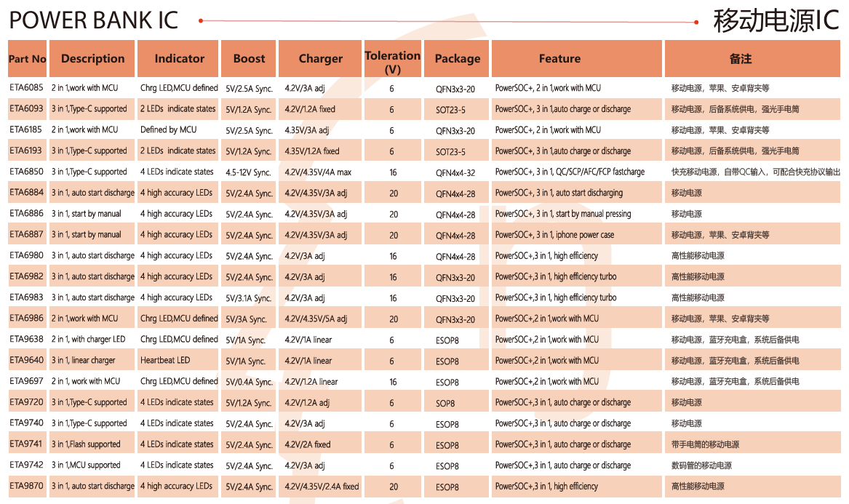Click the 4.2V/4.35V/5A adj charger cell
This screenshot has height=504, width=849.
[316, 319]
